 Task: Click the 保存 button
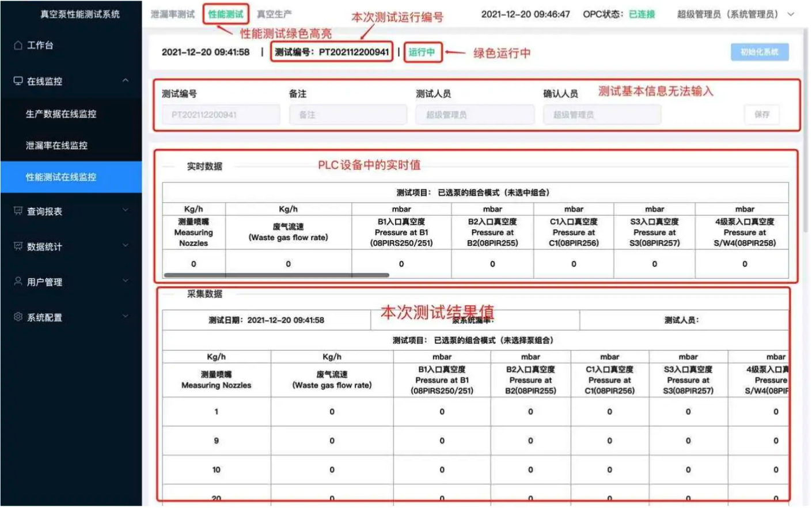click(x=761, y=115)
